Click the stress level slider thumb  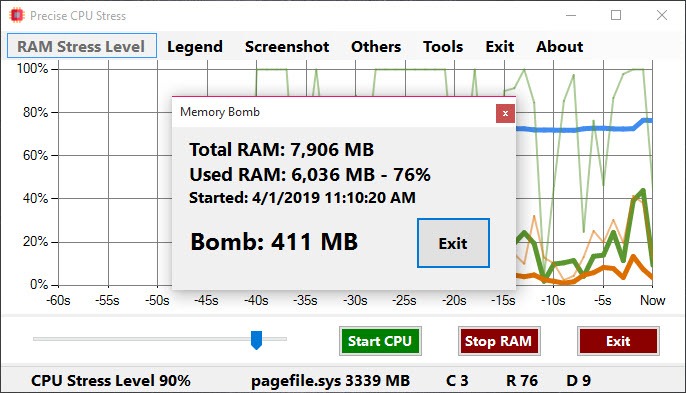[x=256, y=340]
